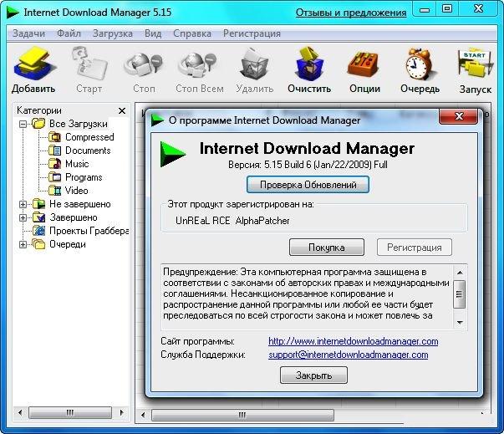Click the UnREaL RCE AlphaPatcher registration text
Viewport: 504px width, 434px height.
(232, 221)
